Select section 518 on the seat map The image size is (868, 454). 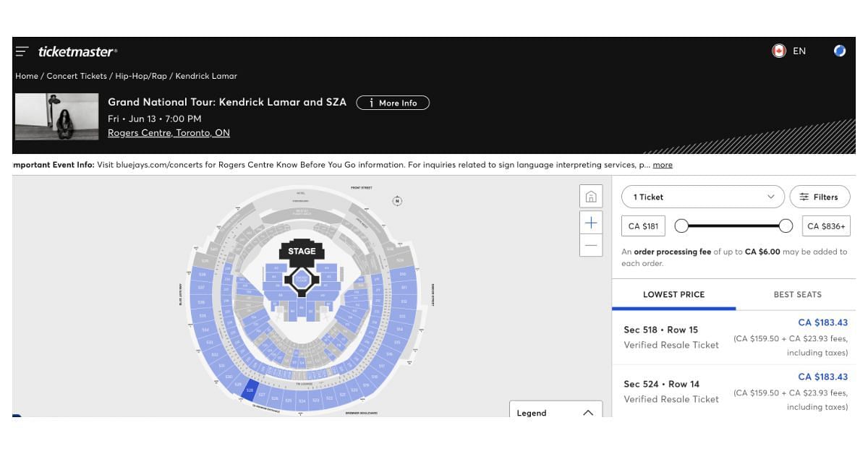(x=375, y=376)
